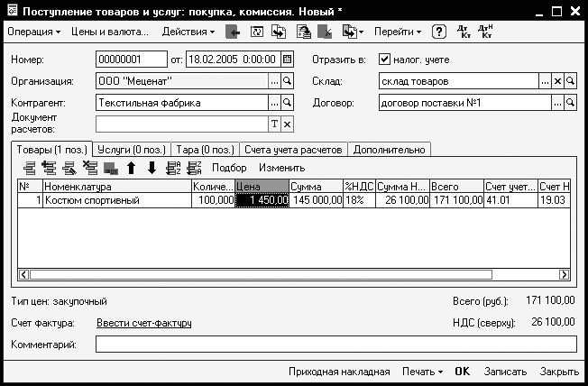Screen dimensions: 588x386
Task: Click the table's scroll left arrow
Action: pyautogui.click(x=24, y=274)
